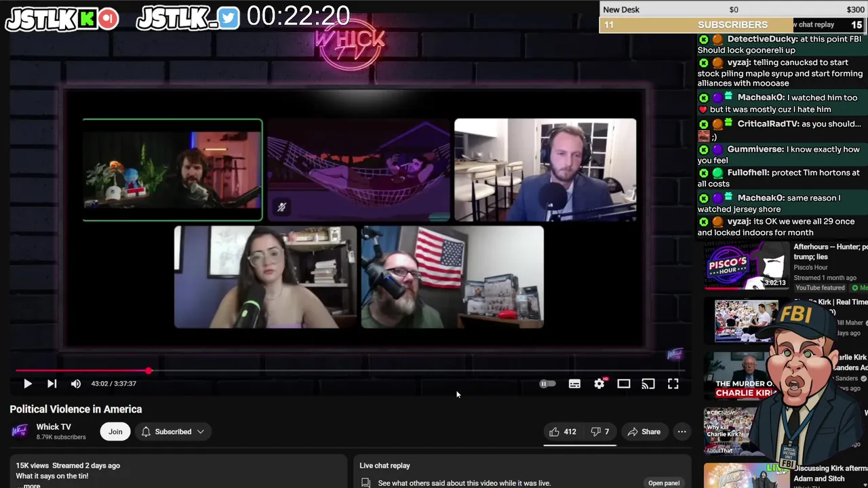This screenshot has height=488, width=868.
Task: Dislike the video
Action: tap(599, 432)
